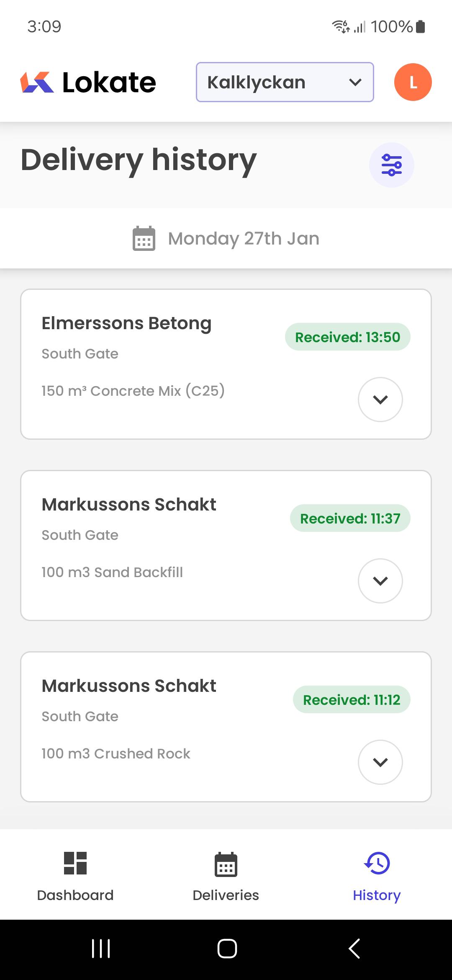This screenshot has width=452, height=980.
Task: Open the delivery history filter settings
Action: [x=391, y=165]
